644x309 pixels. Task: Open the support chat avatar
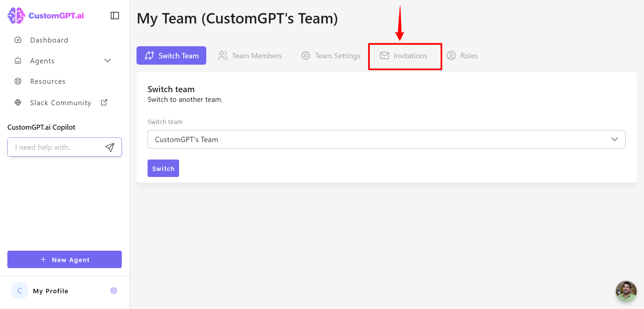(x=626, y=291)
